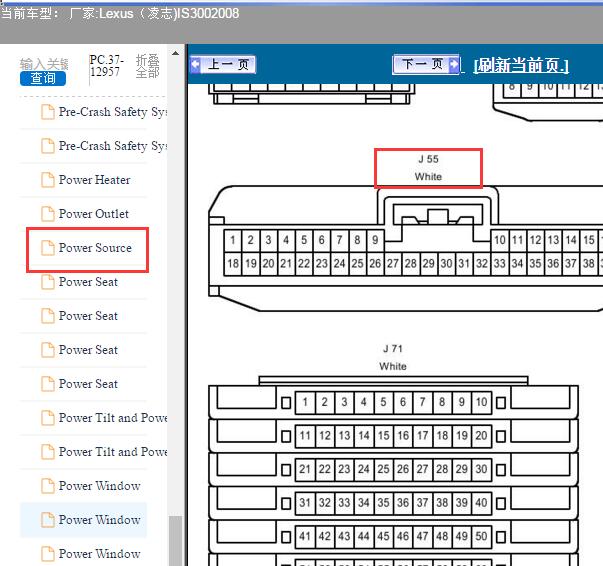Click pin 25 of J 71 connector

383,469
